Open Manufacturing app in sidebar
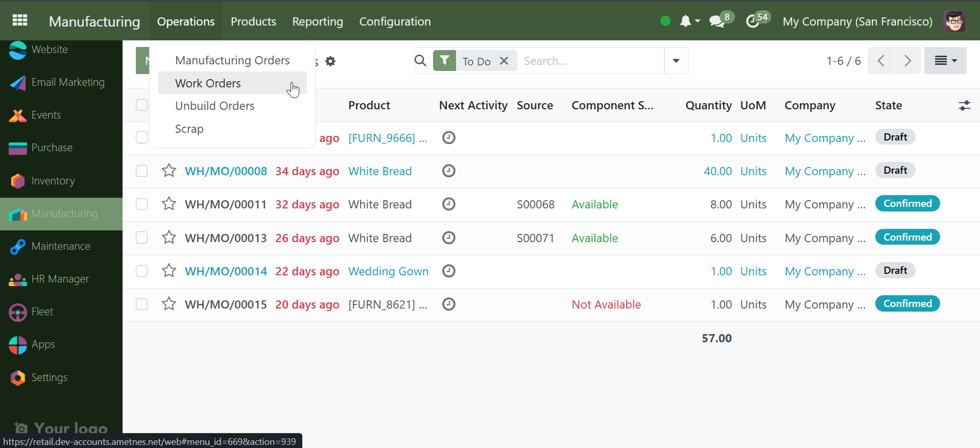 click(x=61, y=214)
